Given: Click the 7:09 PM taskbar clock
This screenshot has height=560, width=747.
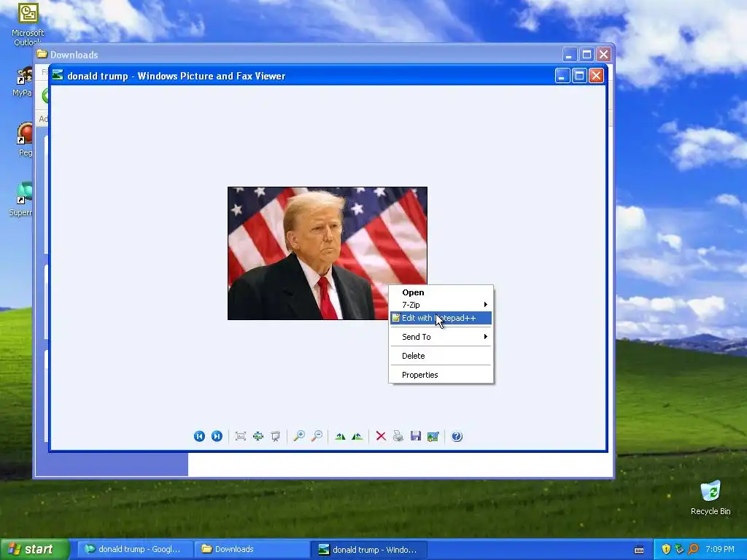Looking at the screenshot, I should tap(720, 549).
